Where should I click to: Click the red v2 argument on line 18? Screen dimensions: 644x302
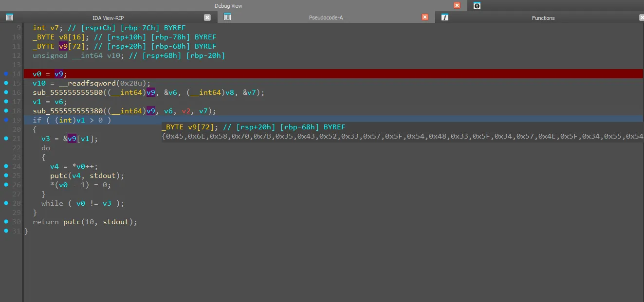pos(186,111)
